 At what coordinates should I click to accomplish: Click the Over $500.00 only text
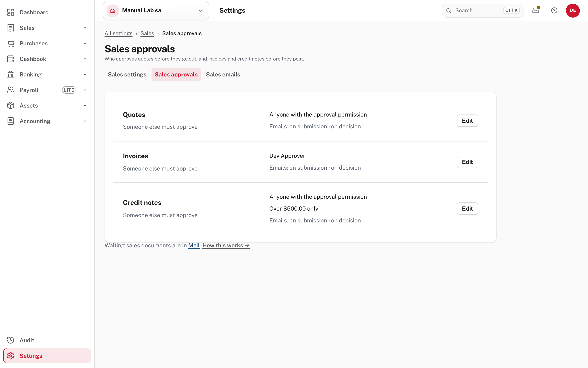(294, 209)
